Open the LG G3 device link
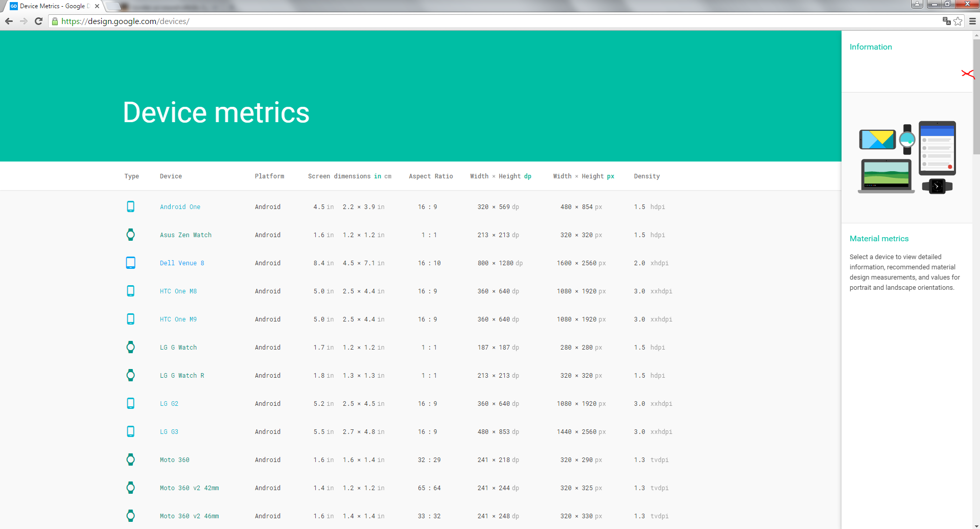This screenshot has width=980, height=529. [169, 432]
